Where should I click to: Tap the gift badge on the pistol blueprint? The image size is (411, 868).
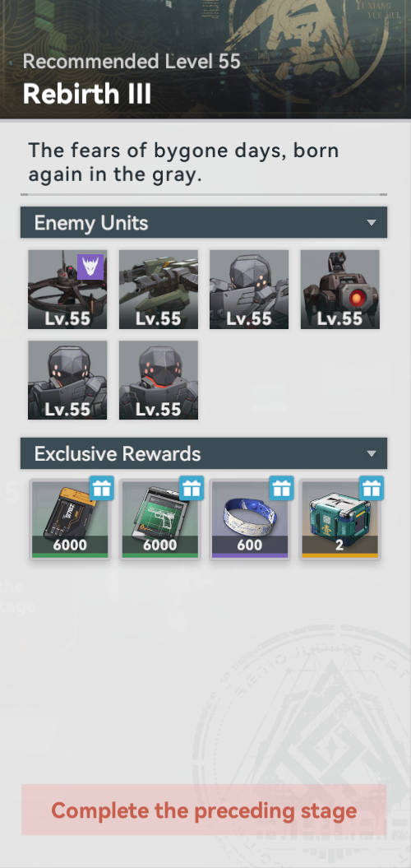pyautogui.click(x=192, y=488)
